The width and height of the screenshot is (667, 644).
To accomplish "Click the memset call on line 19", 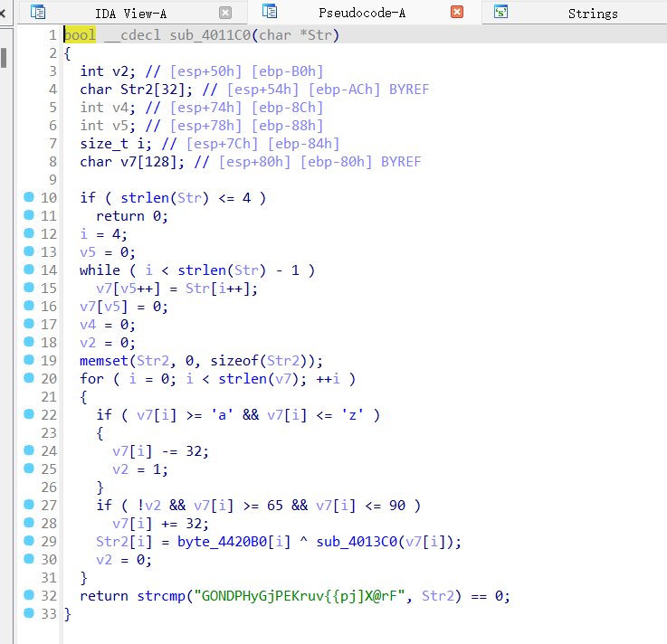I will tap(104, 361).
